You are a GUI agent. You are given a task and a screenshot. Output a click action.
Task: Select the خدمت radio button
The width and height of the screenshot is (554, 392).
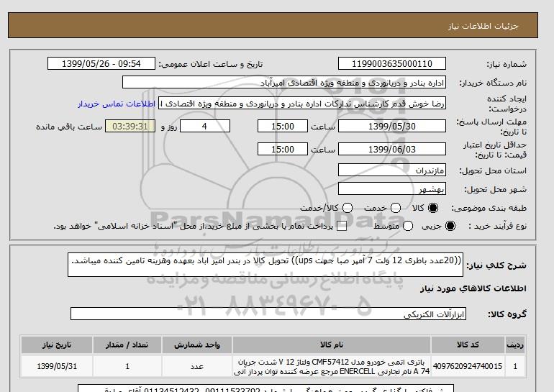pyautogui.click(x=396, y=208)
